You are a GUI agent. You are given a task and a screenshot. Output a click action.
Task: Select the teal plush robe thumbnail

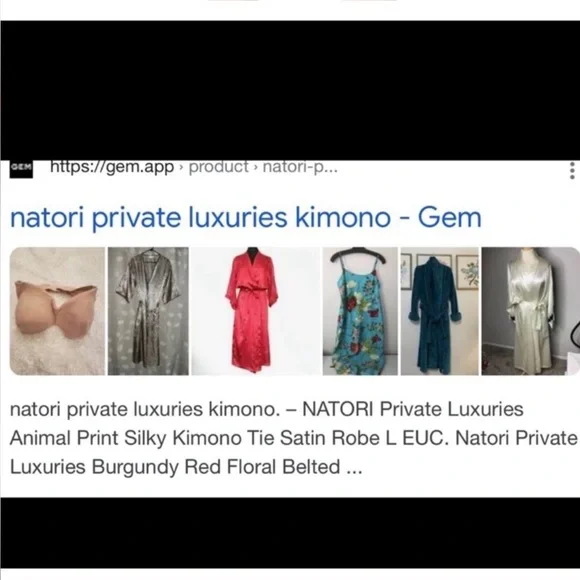click(x=440, y=311)
